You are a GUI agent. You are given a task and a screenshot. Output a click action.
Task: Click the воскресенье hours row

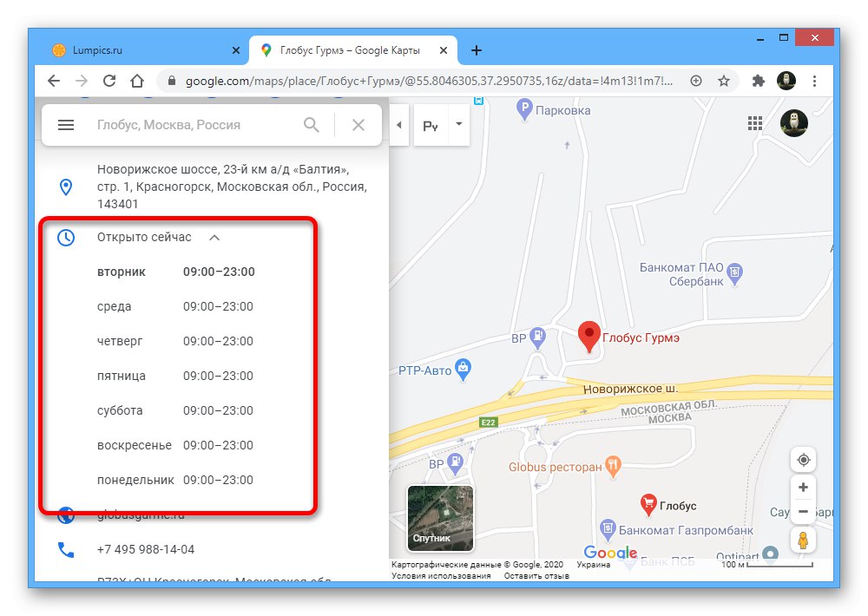tap(175, 446)
